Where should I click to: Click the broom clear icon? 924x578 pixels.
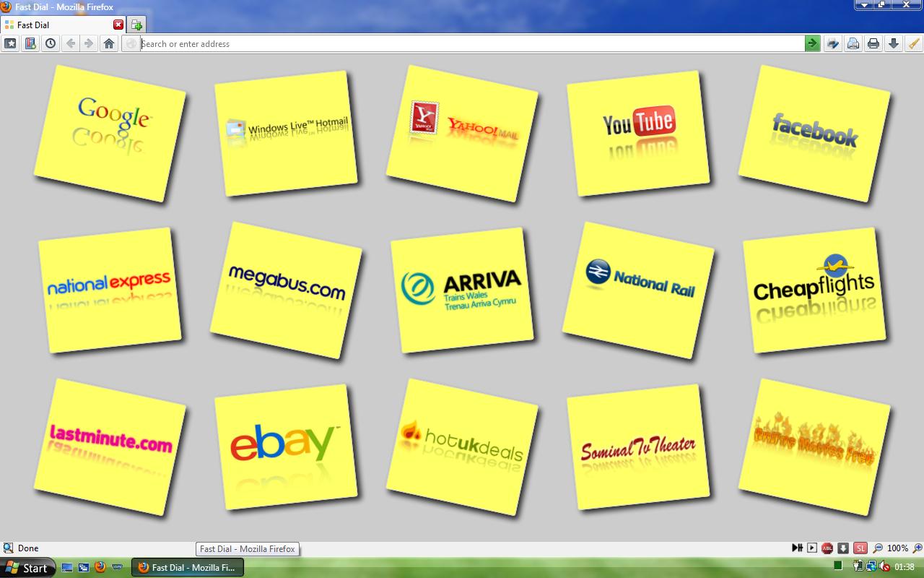tap(914, 43)
